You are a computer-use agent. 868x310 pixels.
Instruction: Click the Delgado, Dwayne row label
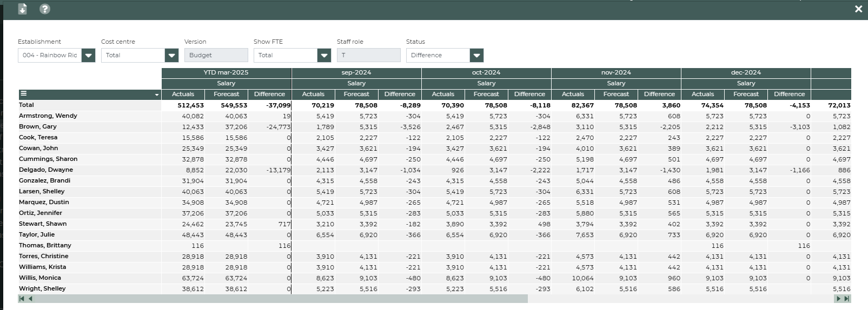click(x=46, y=170)
